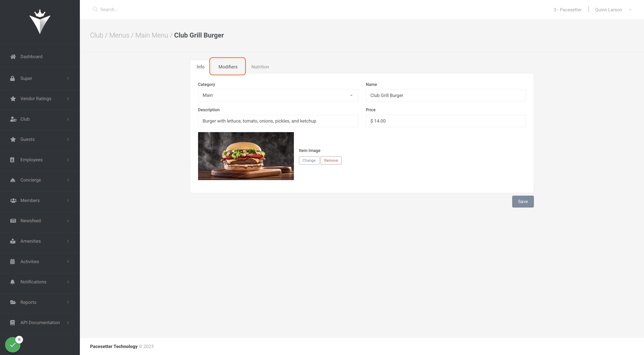Image resolution: width=644 pixels, height=355 pixels.
Task: Open the Activities sidebar menu
Action: 40,261
